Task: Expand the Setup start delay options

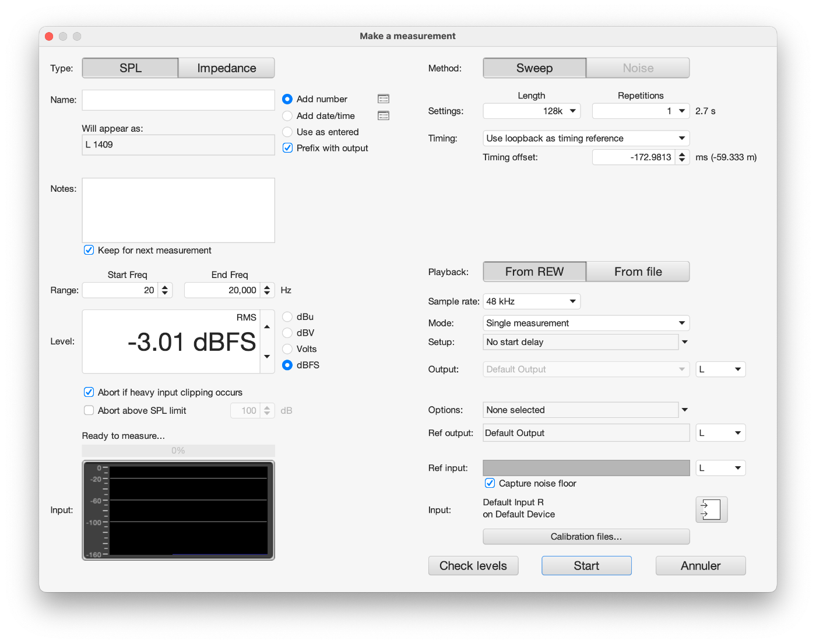Action: [685, 342]
